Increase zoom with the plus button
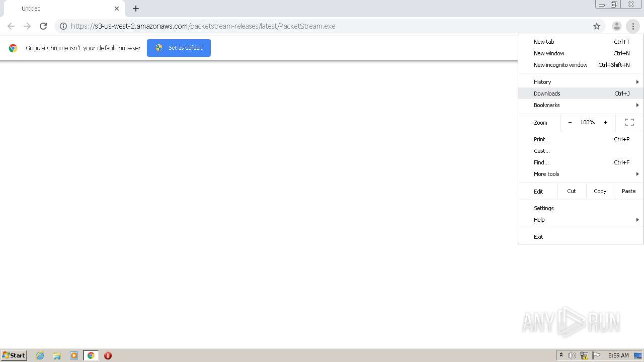 [x=605, y=122]
